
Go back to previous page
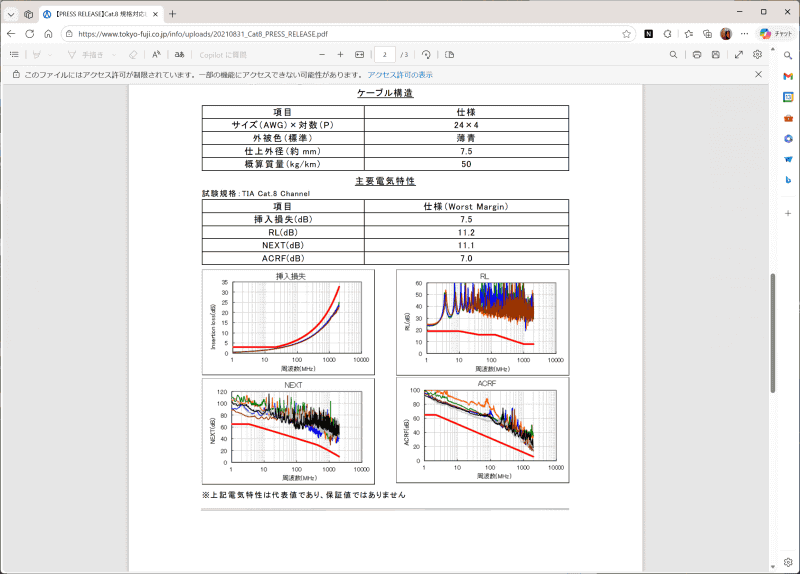click(x=11, y=34)
